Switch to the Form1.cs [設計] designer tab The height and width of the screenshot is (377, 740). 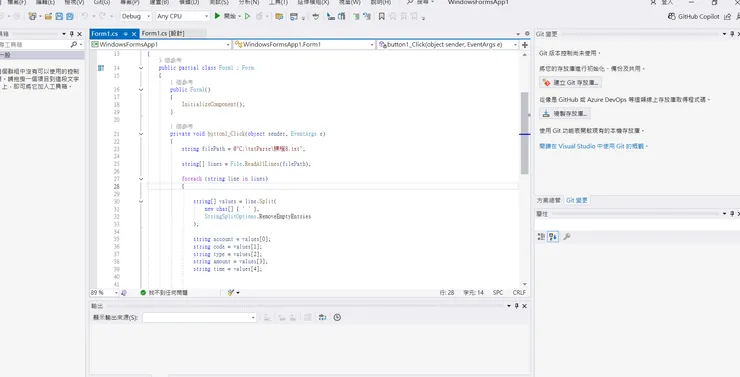click(x=163, y=34)
